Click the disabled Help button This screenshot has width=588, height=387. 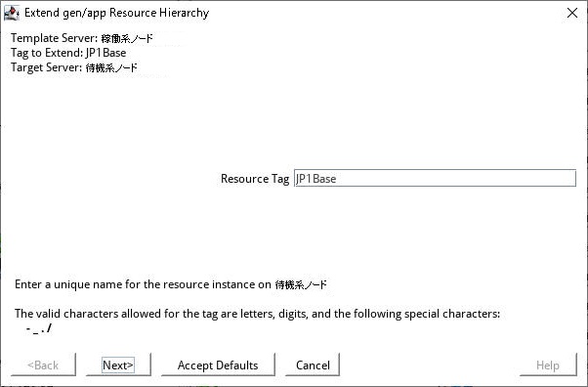(548, 365)
